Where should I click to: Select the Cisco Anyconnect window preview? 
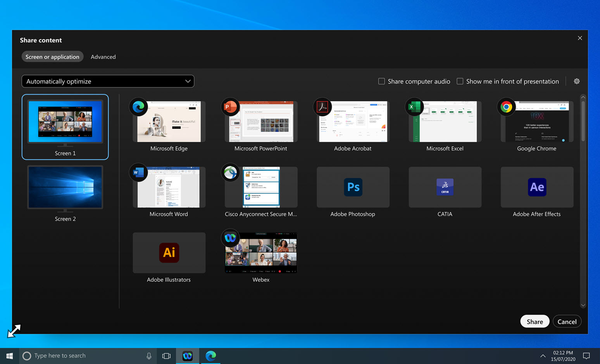pos(261,187)
